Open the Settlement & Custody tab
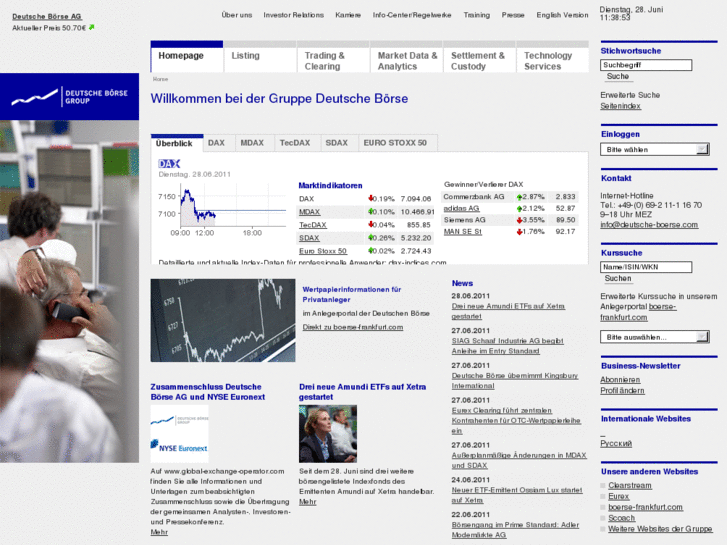Screen dimensions: 727x545 (479, 57)
